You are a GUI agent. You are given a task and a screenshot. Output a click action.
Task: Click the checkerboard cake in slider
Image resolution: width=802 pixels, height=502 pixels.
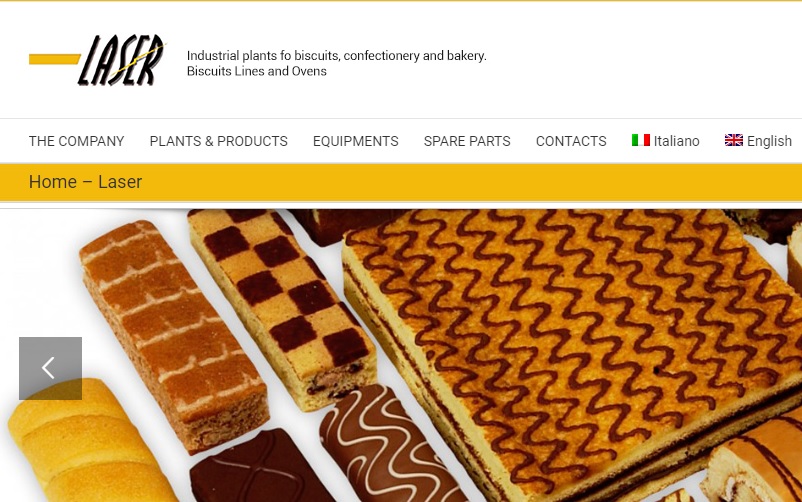[x=284, y=307]
